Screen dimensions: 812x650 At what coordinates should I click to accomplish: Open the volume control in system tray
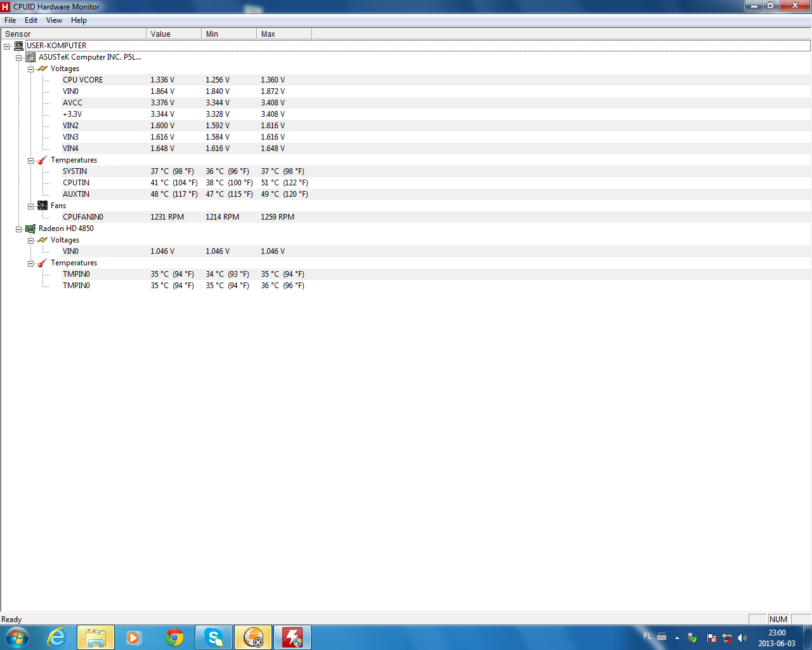click(742, 638)
